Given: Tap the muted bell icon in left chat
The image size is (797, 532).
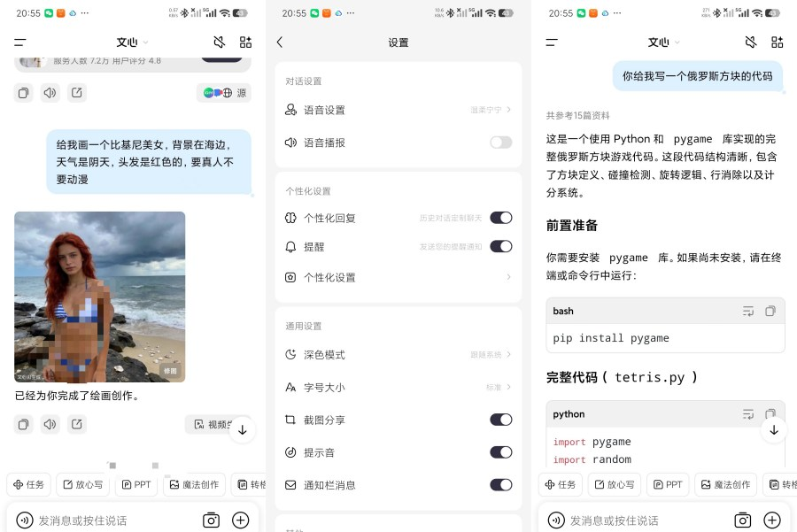Looking at the screenshot, I should coord(219,42).
